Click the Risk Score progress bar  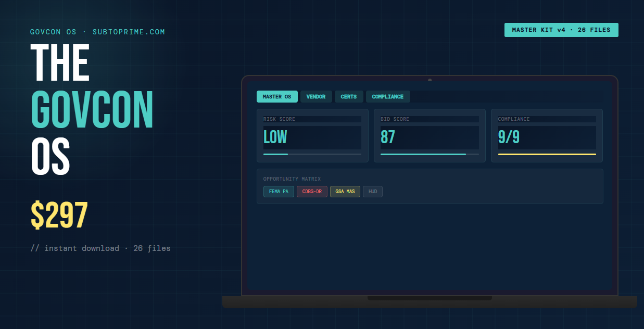point(312,154)
